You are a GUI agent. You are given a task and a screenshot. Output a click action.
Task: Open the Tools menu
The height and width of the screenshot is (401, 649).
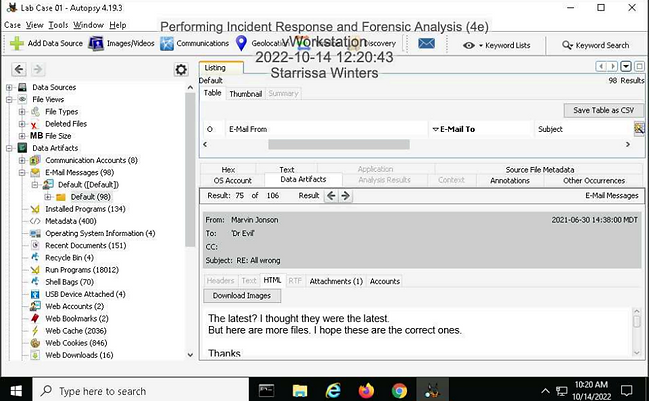click(x=58, y=25)
